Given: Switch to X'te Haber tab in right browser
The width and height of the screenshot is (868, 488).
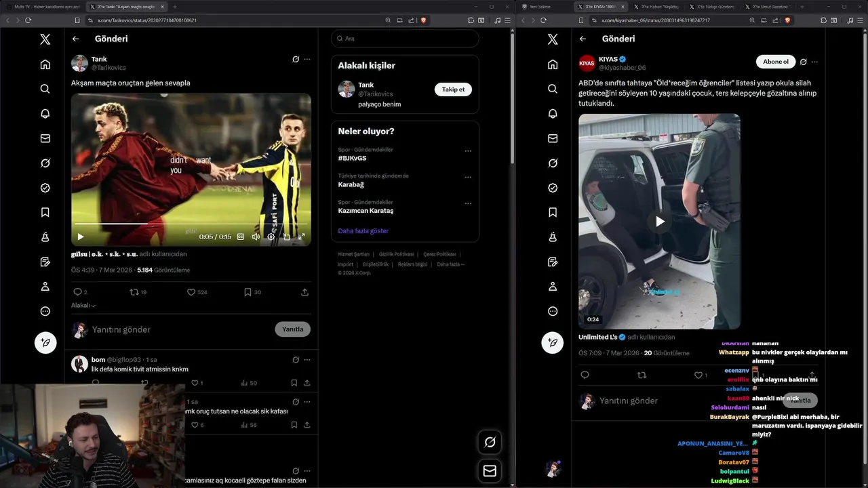Looking at the screenshot, I should 655,7.
